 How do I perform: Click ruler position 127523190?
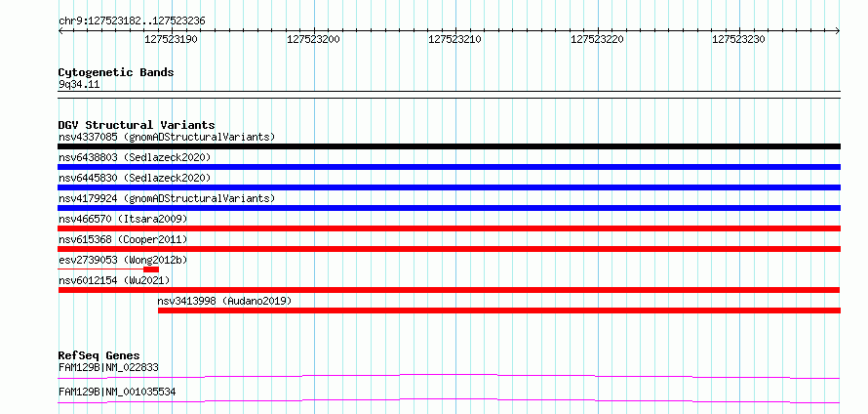coord(171,39)
